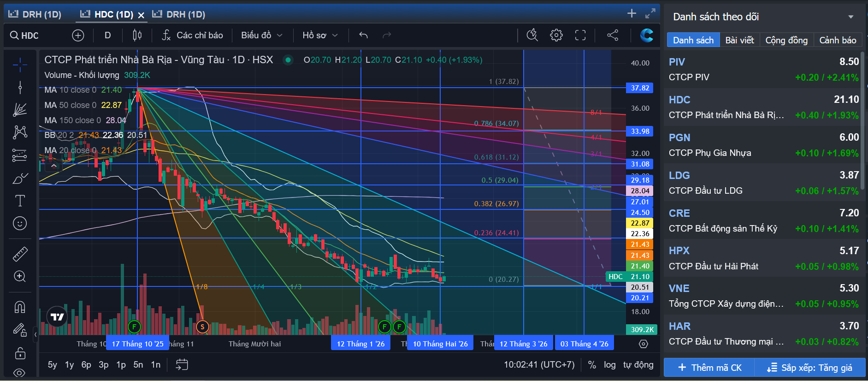Open price axis settings gear below scale

tap(644, 344)
